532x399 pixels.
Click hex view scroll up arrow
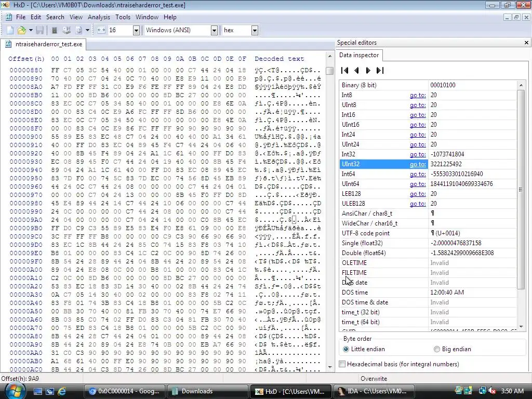pos(329,56)
